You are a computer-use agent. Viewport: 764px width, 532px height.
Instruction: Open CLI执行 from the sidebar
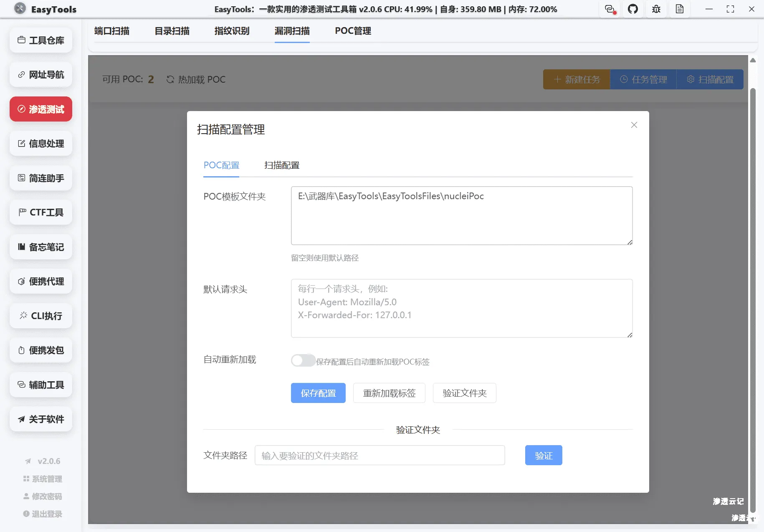40,316
